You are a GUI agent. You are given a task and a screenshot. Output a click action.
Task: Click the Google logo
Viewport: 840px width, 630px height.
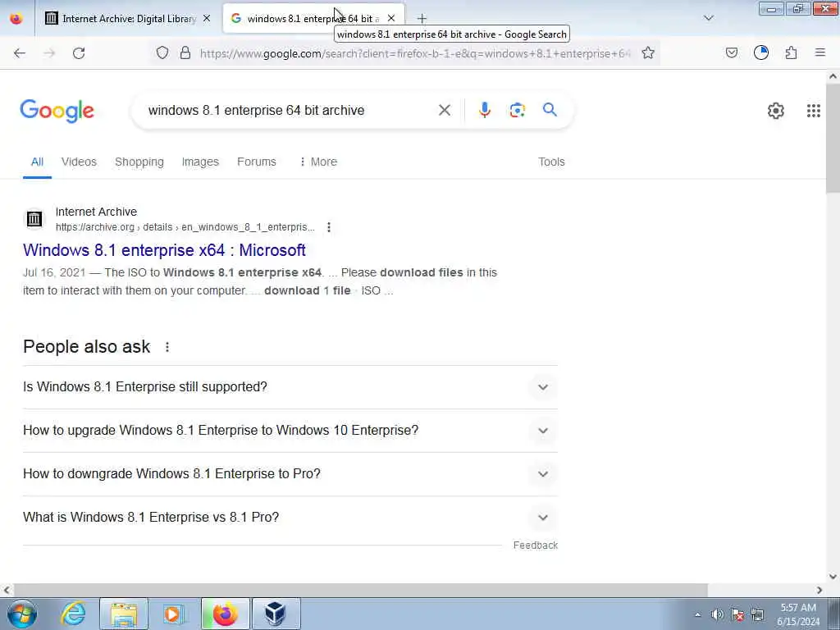coord(57,111)
